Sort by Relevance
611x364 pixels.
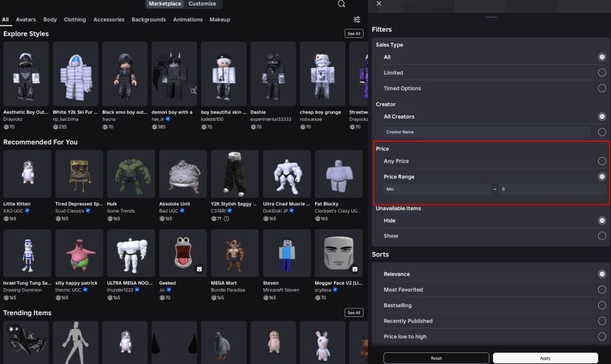pos(602,274)
